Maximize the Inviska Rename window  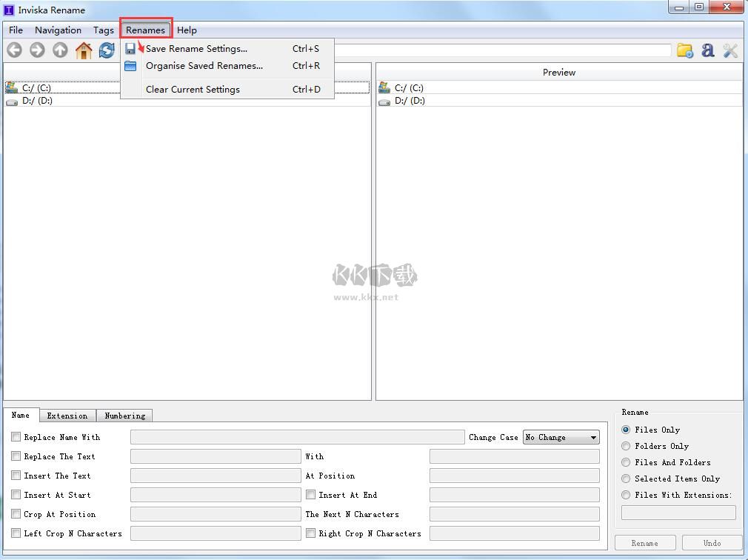pos(699,7)
